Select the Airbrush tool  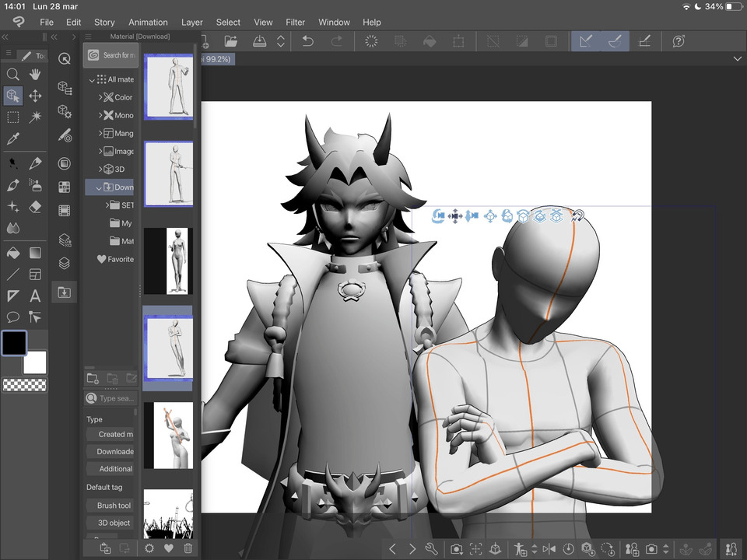(x=35, y=185)
